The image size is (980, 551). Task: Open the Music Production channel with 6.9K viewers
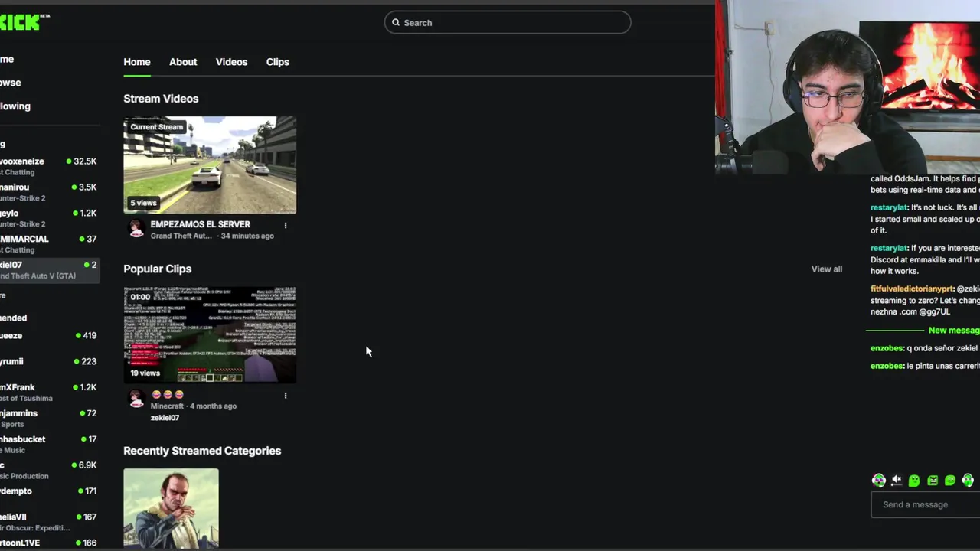pyautogui.click(x=49, y=470)
